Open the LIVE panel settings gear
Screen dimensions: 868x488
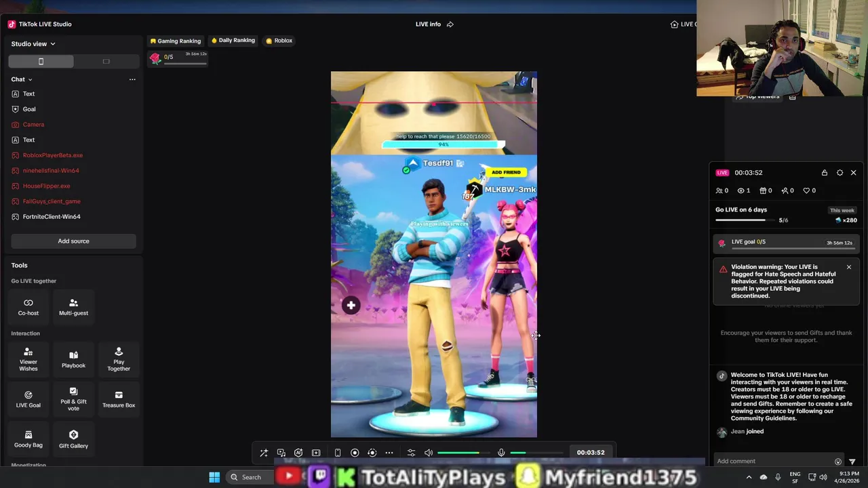coord(840,173)
